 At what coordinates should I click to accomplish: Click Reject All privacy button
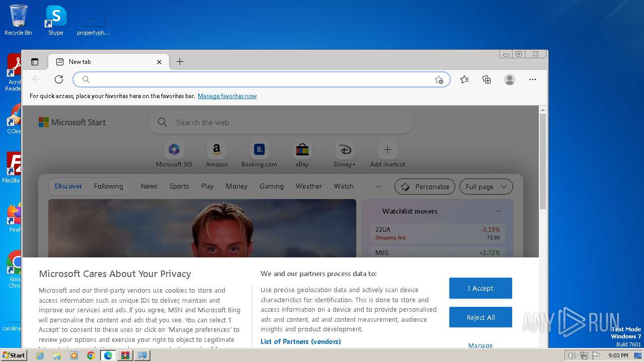coord(480,317)
